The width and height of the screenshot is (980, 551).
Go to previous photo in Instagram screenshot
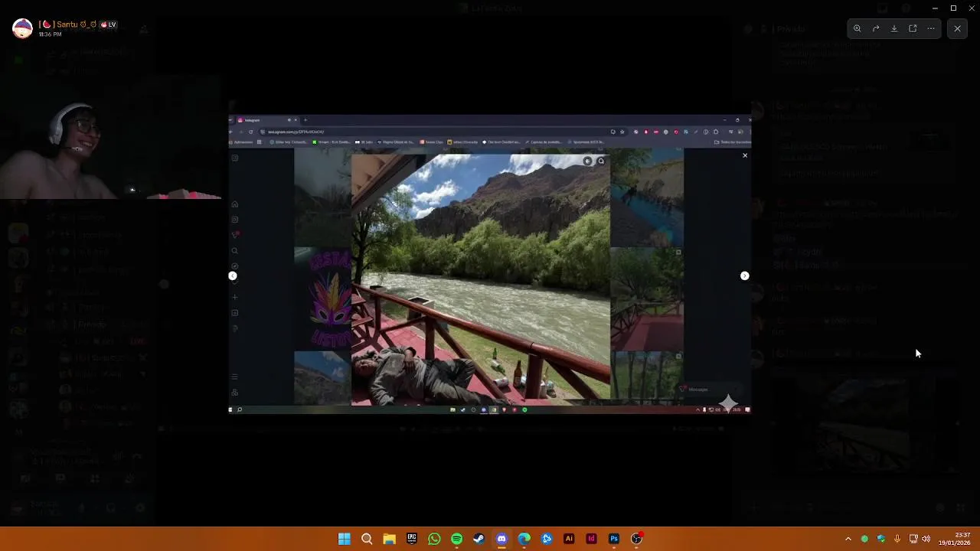point(233,275)
